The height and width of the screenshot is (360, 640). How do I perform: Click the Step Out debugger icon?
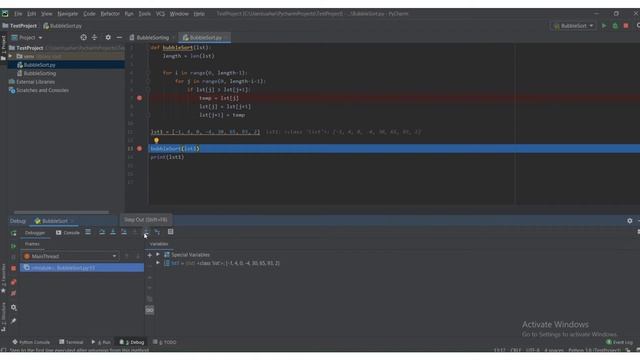[146, 232]
